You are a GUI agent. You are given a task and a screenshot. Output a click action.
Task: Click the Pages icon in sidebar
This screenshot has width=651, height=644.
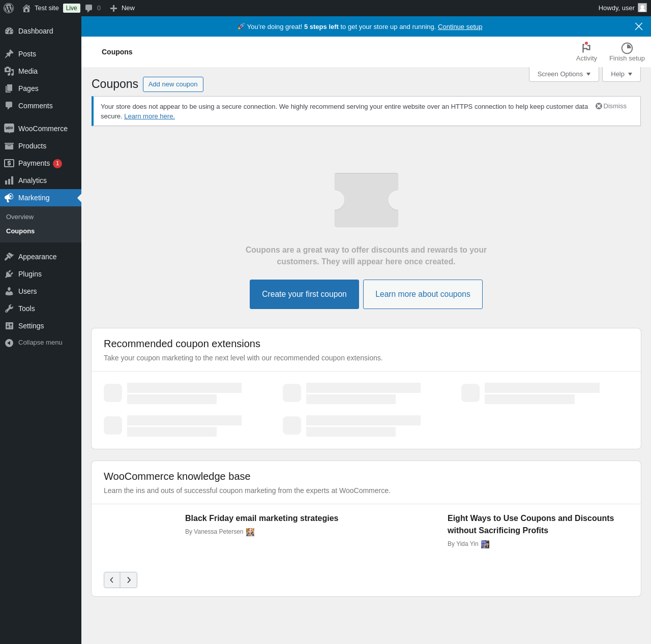[x=9, y=88]
